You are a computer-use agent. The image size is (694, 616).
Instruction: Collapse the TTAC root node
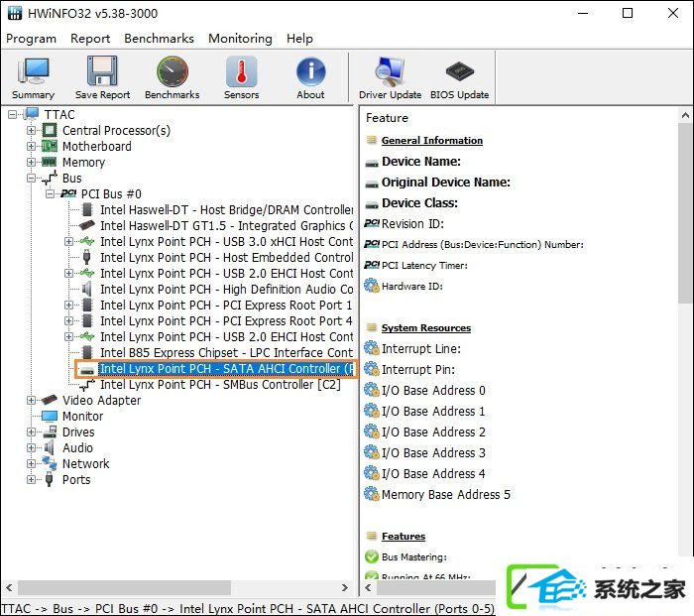coord(12,115)
